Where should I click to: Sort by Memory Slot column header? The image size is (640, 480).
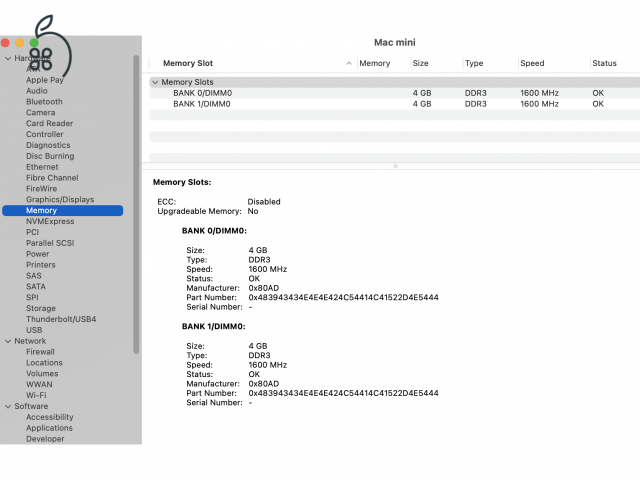(188, 63)
